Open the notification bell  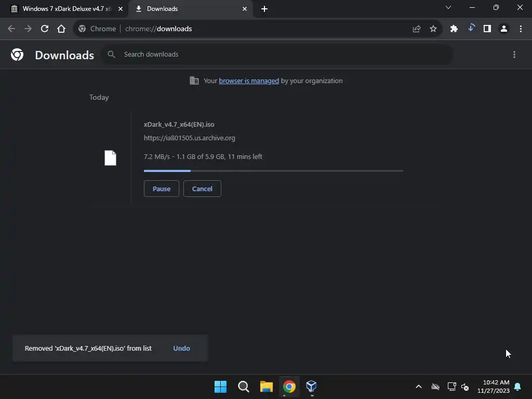[x=518, y=387]
